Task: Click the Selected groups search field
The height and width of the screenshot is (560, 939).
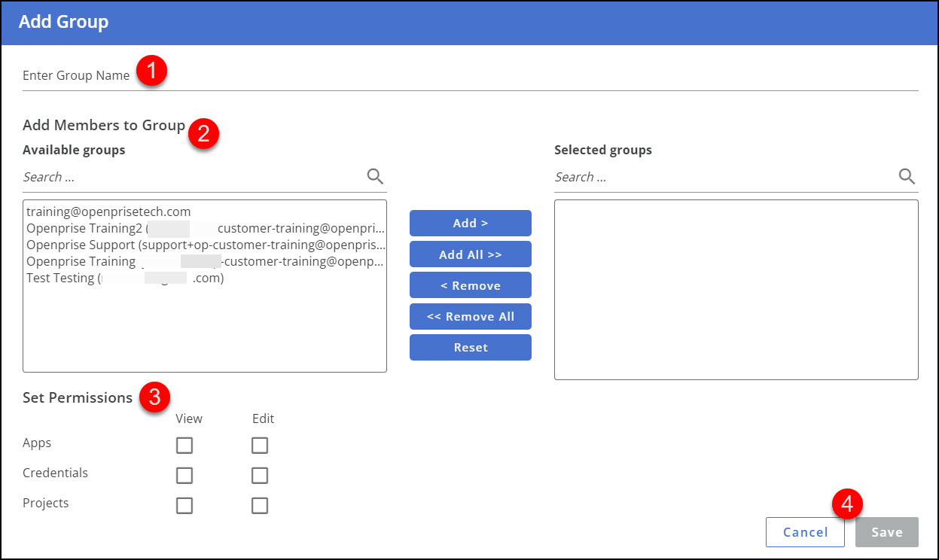Action: click(678, 176)
